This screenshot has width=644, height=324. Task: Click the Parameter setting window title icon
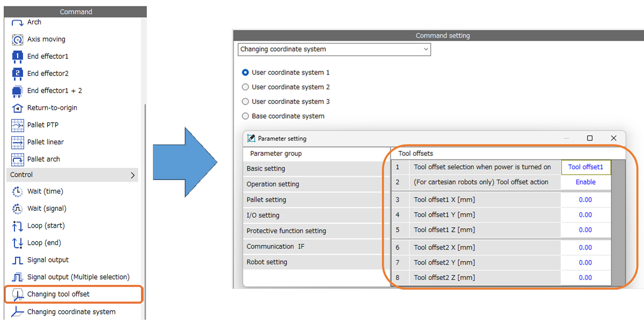[x=251, y=138]
